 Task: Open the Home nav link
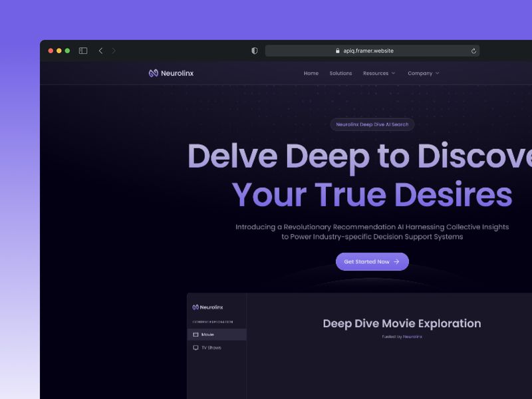(x=311, y=73)
